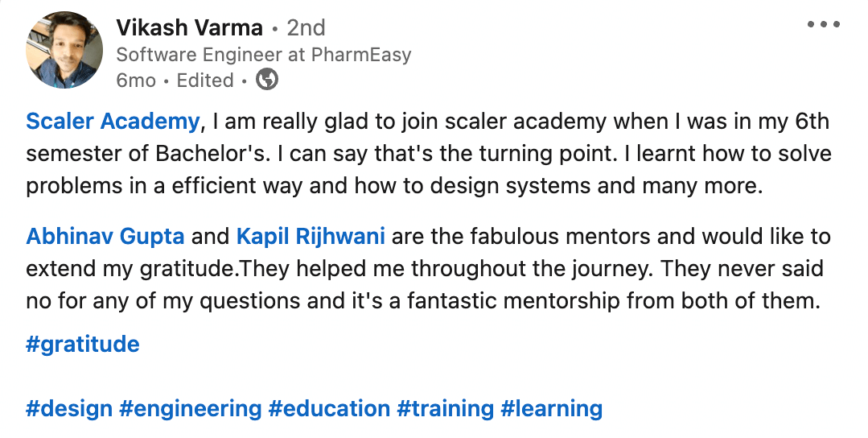Open the Scaler Academy mention link

(x=113, y=122)
